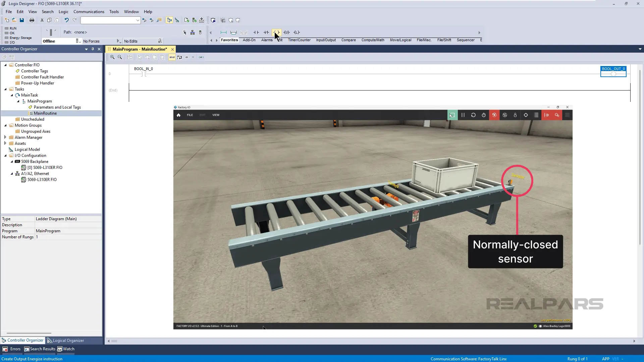This screenshot has width=644, height=362.
Task: Select Controller Tags in the tree
Action: tap(34, 71)
